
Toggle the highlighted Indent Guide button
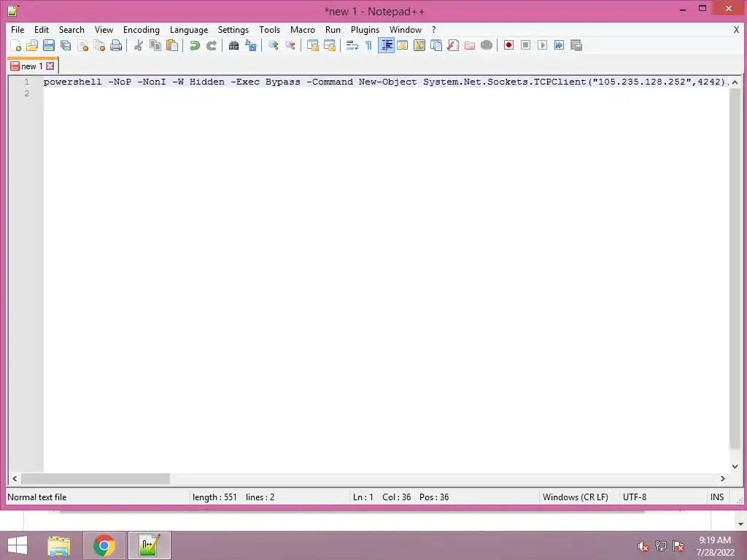[386, 45]
